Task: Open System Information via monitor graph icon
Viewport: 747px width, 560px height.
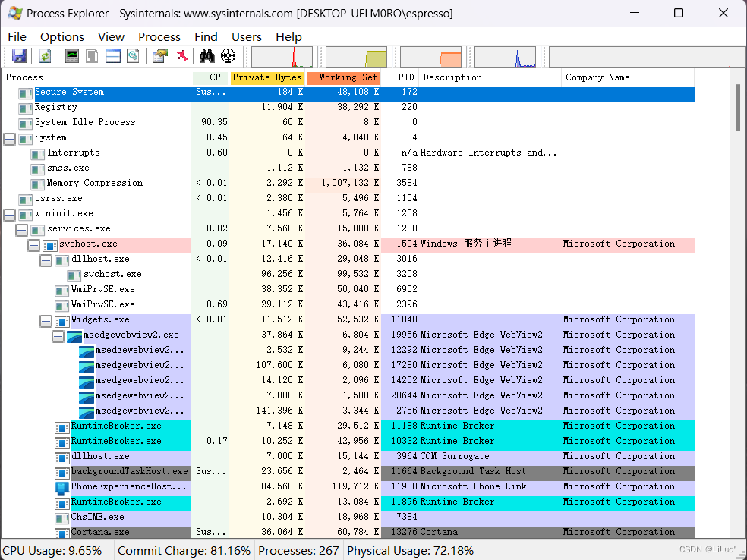Action: coord(72,56)
